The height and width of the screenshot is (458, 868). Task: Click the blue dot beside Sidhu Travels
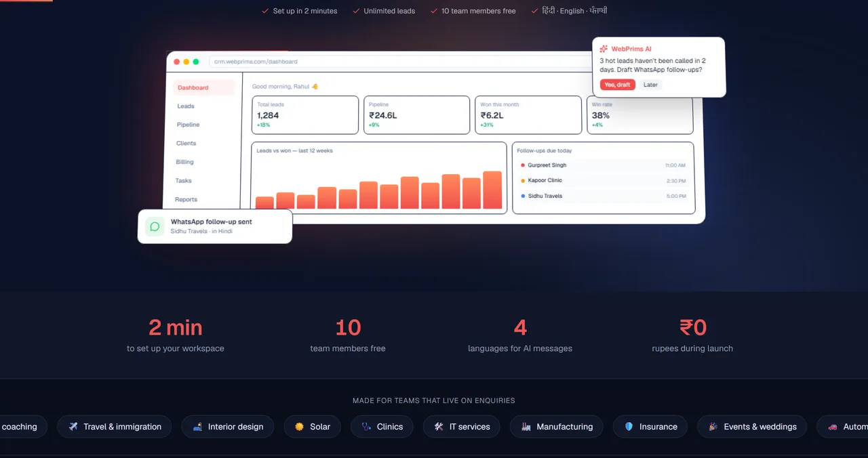click(522, 196)
